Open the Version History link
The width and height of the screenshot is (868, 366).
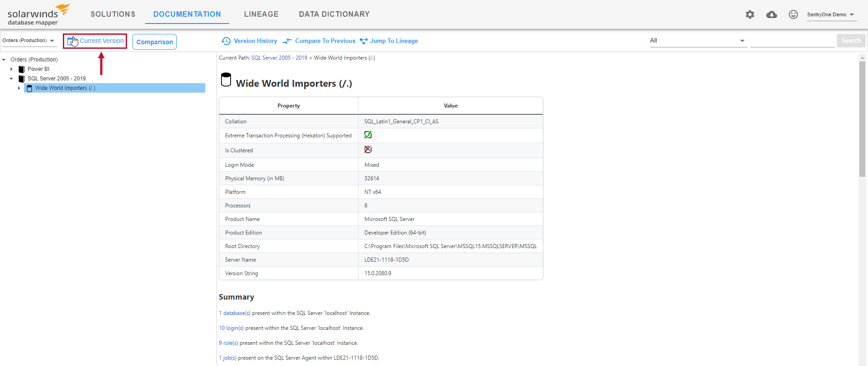click(255, 41)
